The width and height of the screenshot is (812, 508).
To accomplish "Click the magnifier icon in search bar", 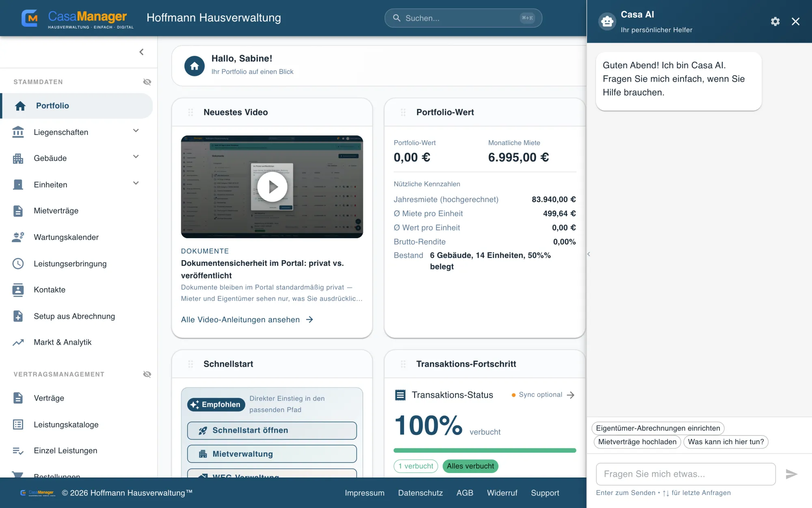I will pos(397,18).
